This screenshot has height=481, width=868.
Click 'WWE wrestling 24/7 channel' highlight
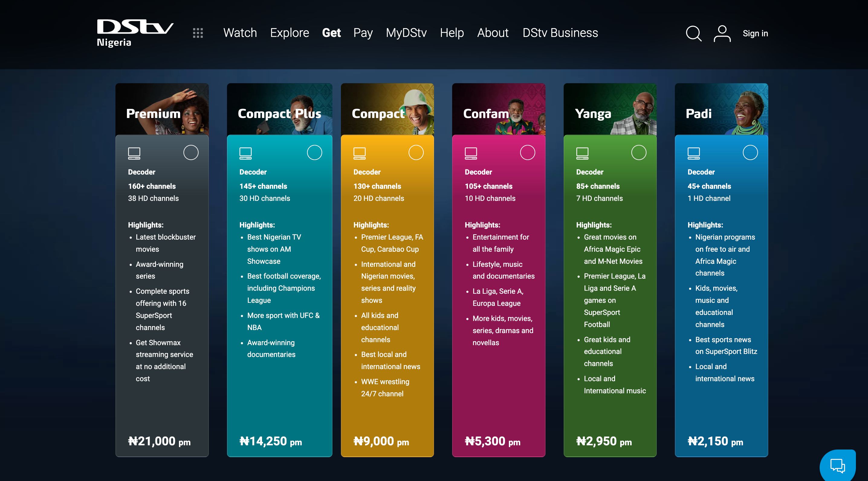tap(385, 388)
